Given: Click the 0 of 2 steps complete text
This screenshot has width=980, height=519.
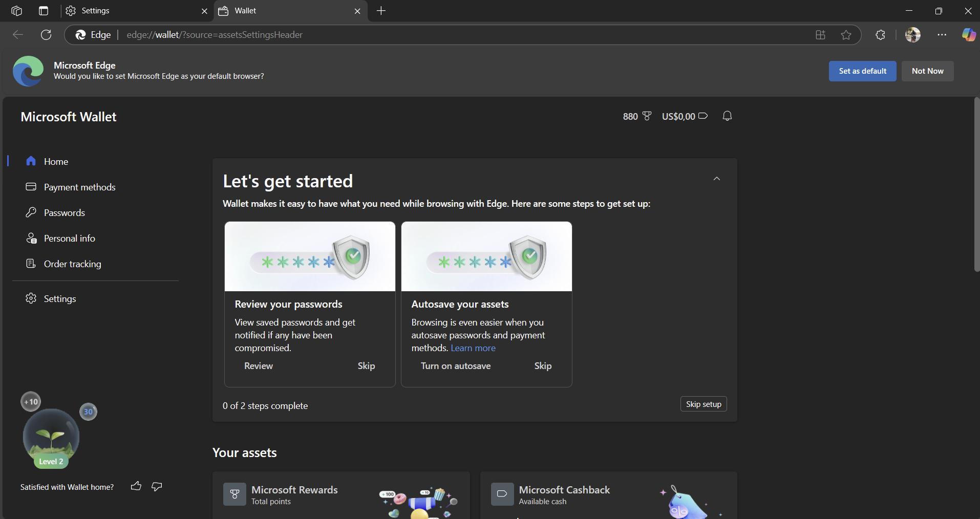Looking at the screenshot, I should pos(265,406).
